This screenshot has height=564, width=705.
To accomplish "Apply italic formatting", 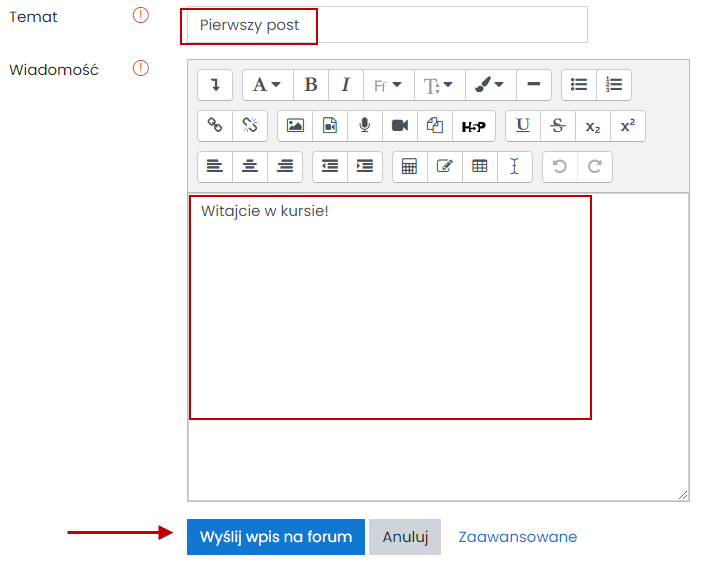I will pos(345,85).
